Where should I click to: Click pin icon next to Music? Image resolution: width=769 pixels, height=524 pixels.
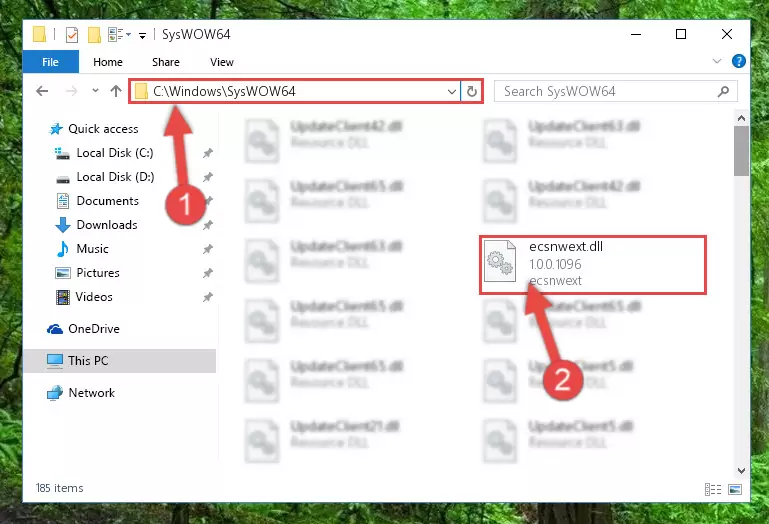tap(208, 249)
